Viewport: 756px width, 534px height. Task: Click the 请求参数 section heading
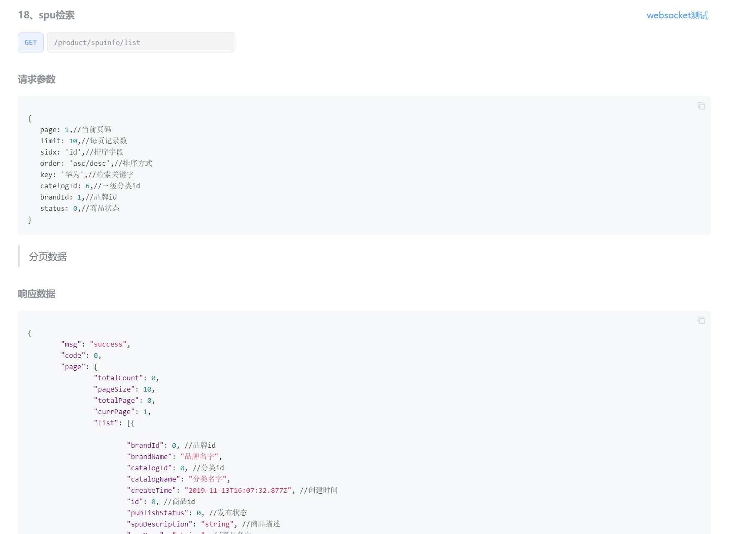37,80
